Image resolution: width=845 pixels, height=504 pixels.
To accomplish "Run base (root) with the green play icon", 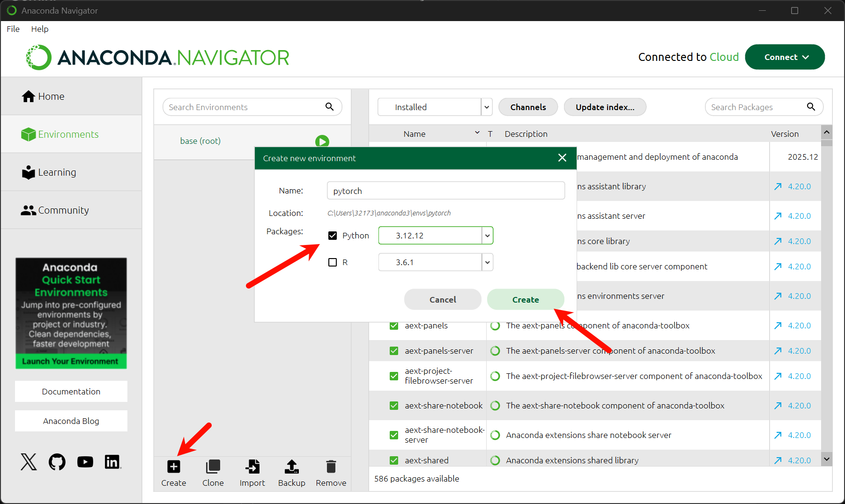I will [322, 141].
